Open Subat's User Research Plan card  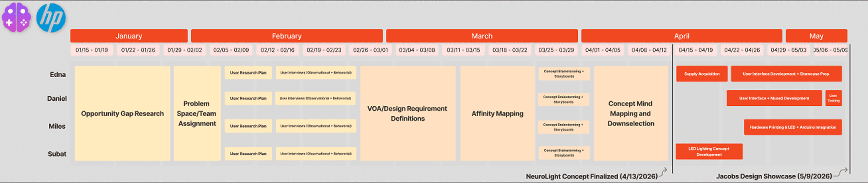(248, 154)
